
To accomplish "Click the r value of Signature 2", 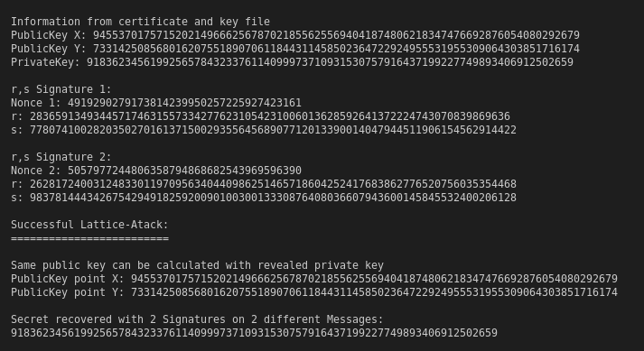I will click(273, 184).
